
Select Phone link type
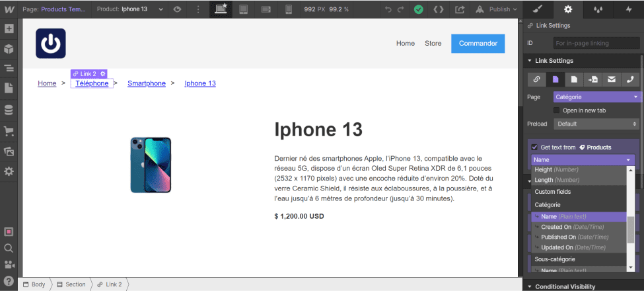(x=630, y=80)
